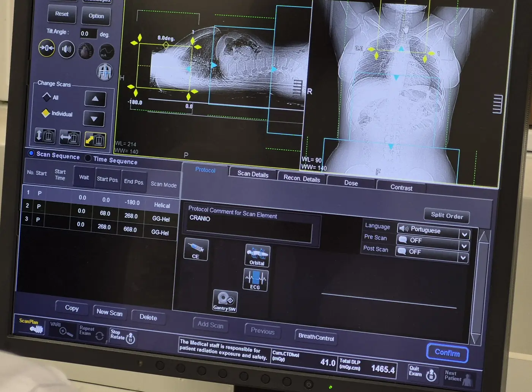Viewport: 532px width, 392px height.
Task: Select the Orbital sync icon
Action: pos(257,255)
